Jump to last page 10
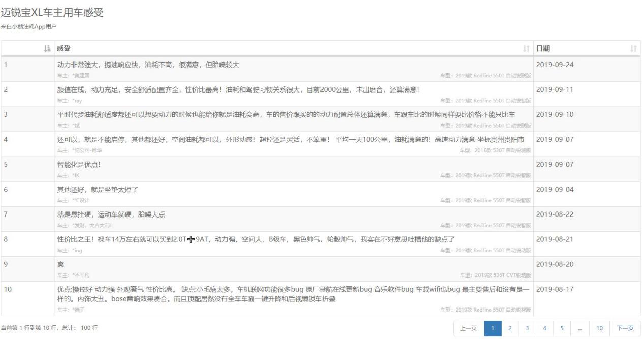The height and width of the screenshot is (339, 644). point(599,328)
